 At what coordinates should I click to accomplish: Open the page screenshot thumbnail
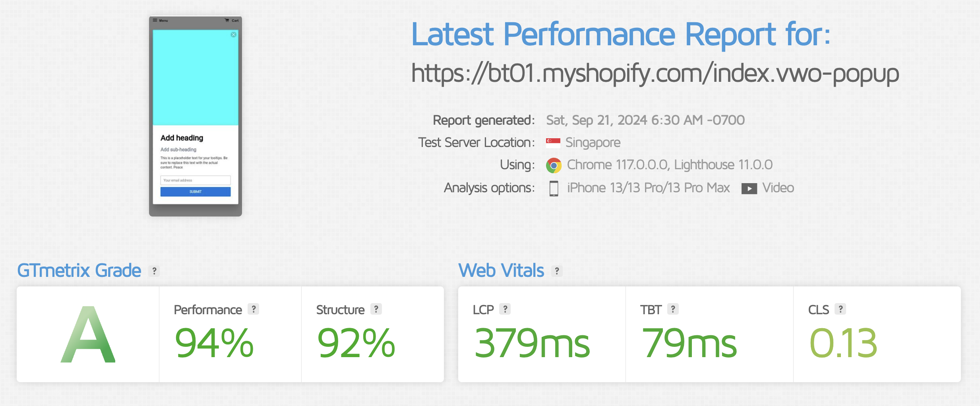[196, 116]
